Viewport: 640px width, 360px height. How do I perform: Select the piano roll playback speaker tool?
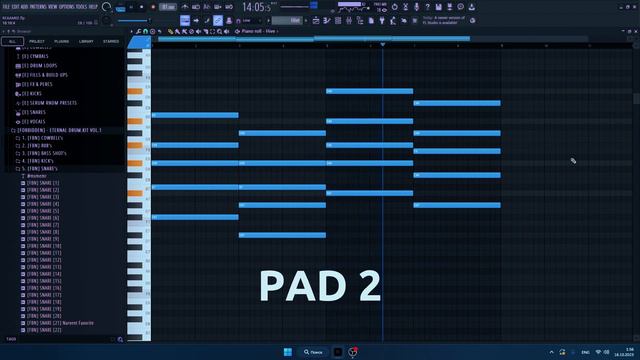pyautogui.click(x=227, y=31)
